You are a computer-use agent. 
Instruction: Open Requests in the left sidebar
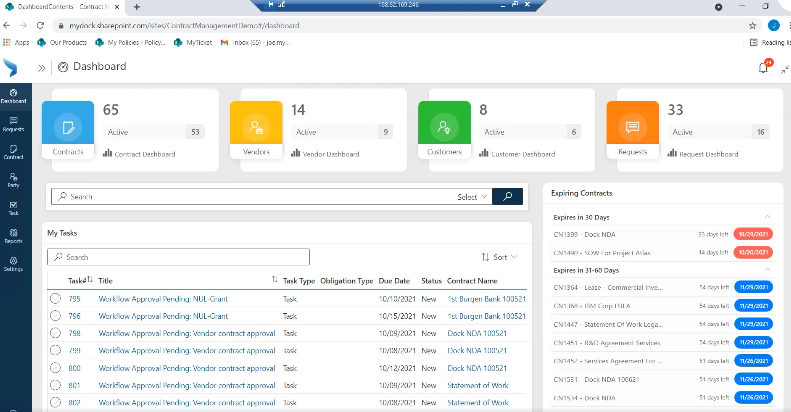13,123
